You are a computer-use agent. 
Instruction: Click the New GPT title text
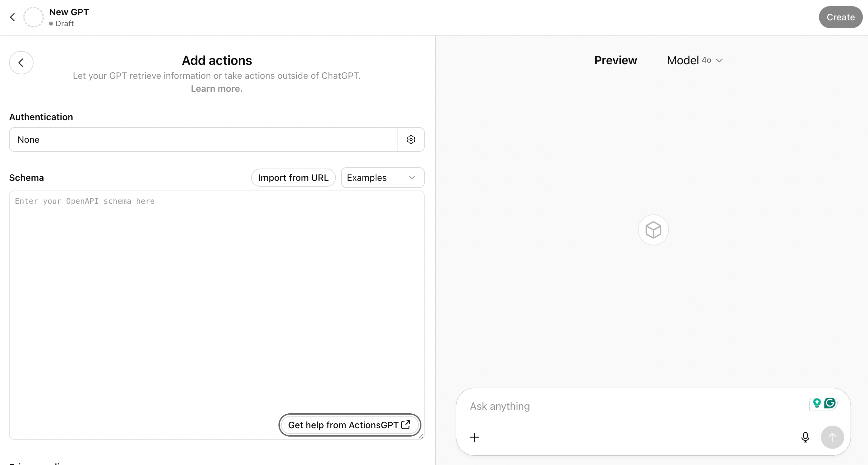pyautogui.click(x=69, y=12)
